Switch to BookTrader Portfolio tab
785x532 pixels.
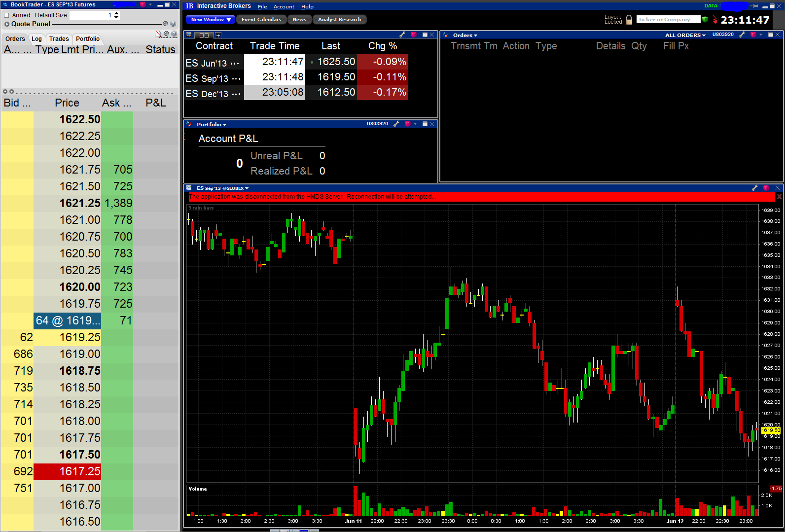coord(88,39)
